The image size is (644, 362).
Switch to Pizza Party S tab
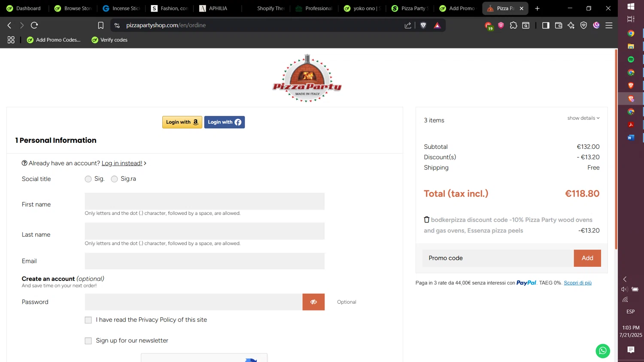[x=410, y=8]
